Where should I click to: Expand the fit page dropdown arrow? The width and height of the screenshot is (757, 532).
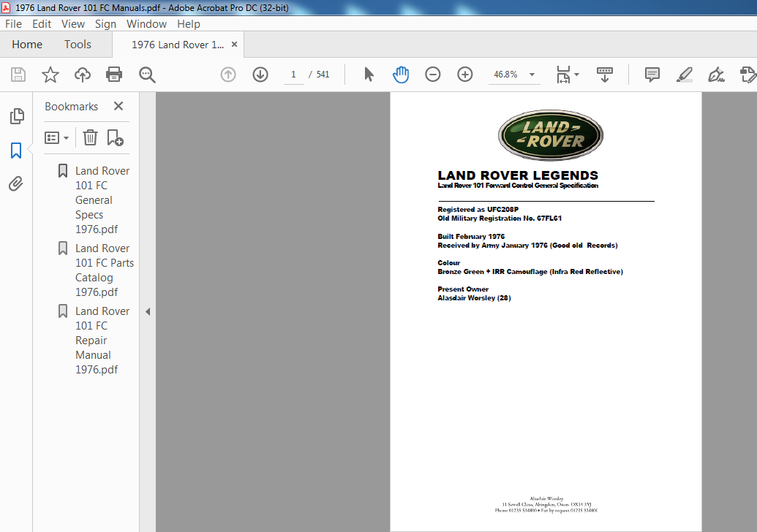(x=577, y=75)
